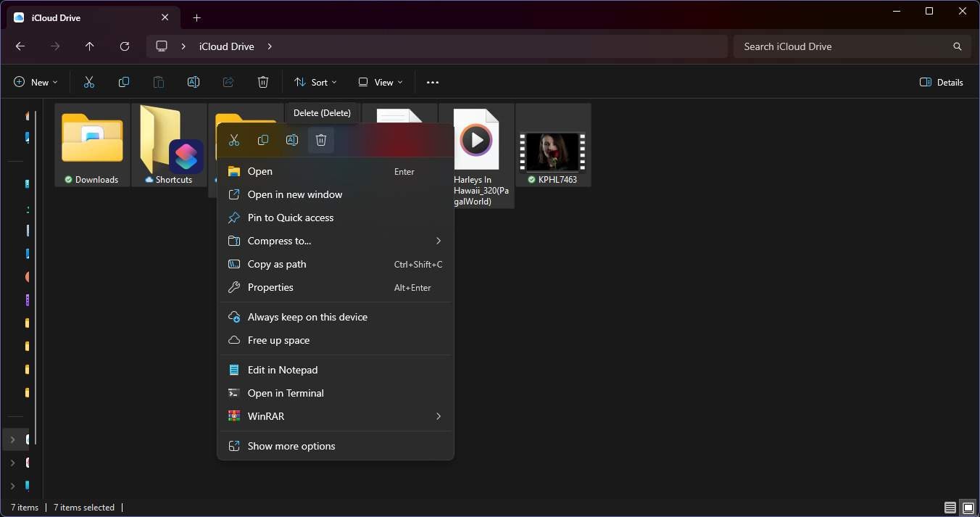This screenshot has height=517, width=980.
Task: Click the Share icon in the toolbar
Action: point(228,83)
